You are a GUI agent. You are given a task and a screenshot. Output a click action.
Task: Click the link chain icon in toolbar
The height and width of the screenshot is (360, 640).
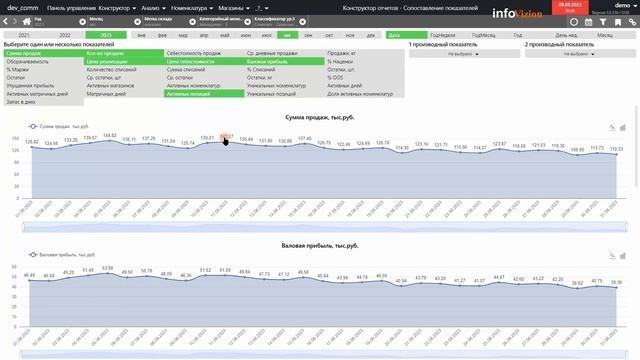632,22
